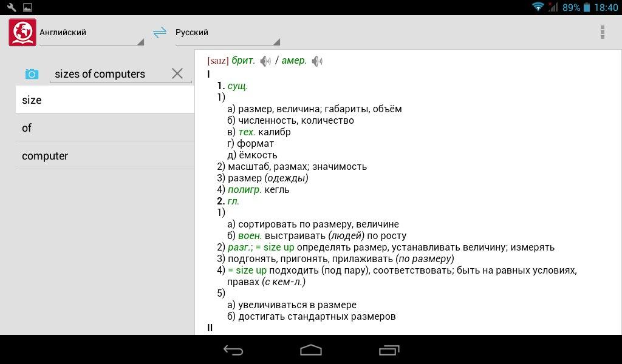Select the word 'of' in results

point(104,128)
